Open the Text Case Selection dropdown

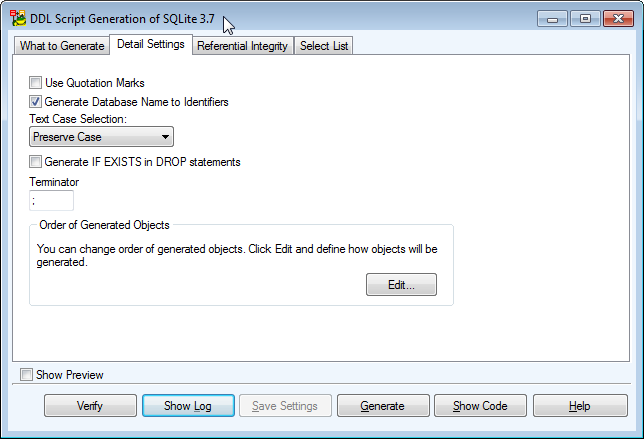point(101,137)
